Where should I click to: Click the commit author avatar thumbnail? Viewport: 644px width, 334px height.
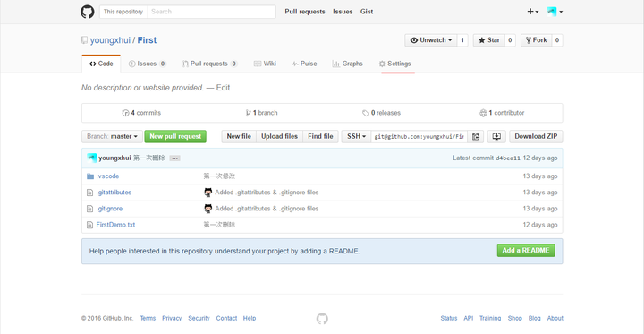coord(92,158)
